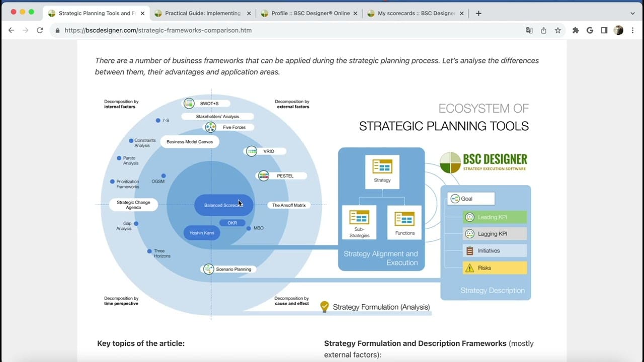The width and height of the screenshot is (644, 362).
Task: Click the Hoshin Kanri bubble
Action: coord(202,233)
